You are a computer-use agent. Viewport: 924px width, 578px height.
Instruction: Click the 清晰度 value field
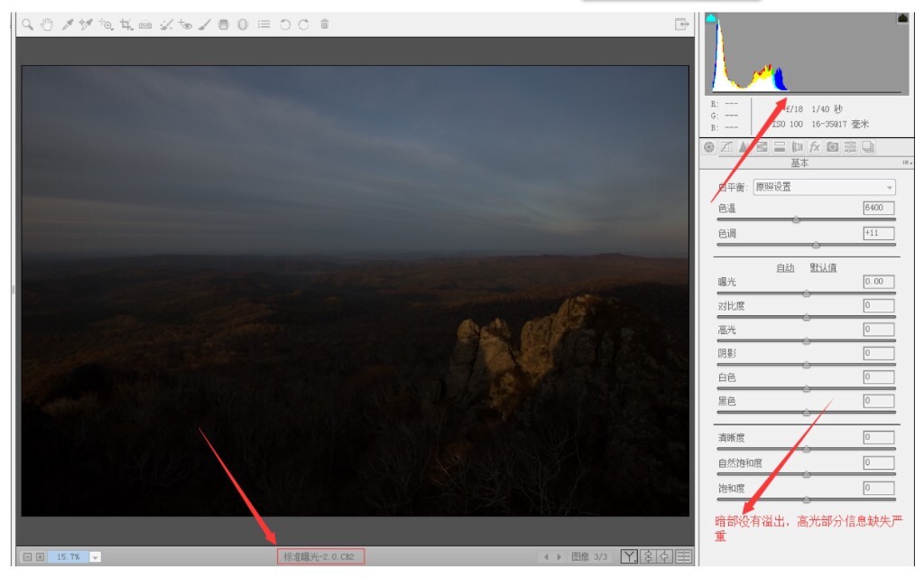879,437
